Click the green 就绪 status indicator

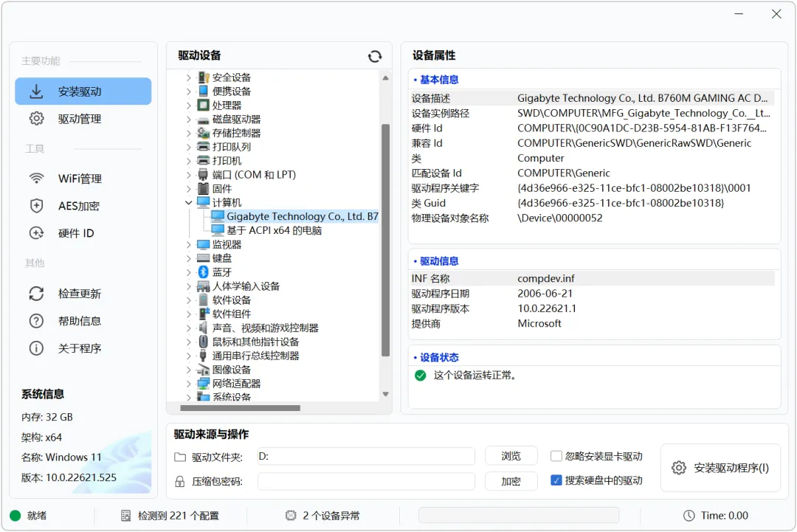(15, 516)
